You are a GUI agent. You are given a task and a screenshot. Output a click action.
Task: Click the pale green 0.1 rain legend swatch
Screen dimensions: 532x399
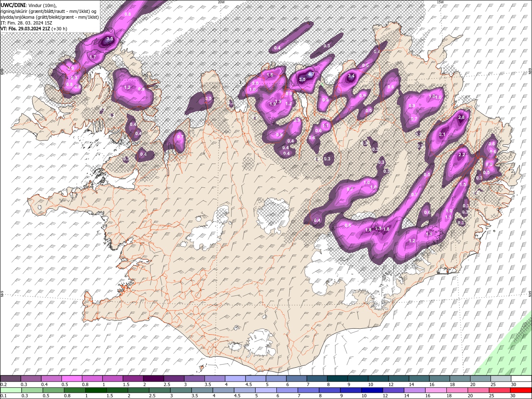pos(11,390)
